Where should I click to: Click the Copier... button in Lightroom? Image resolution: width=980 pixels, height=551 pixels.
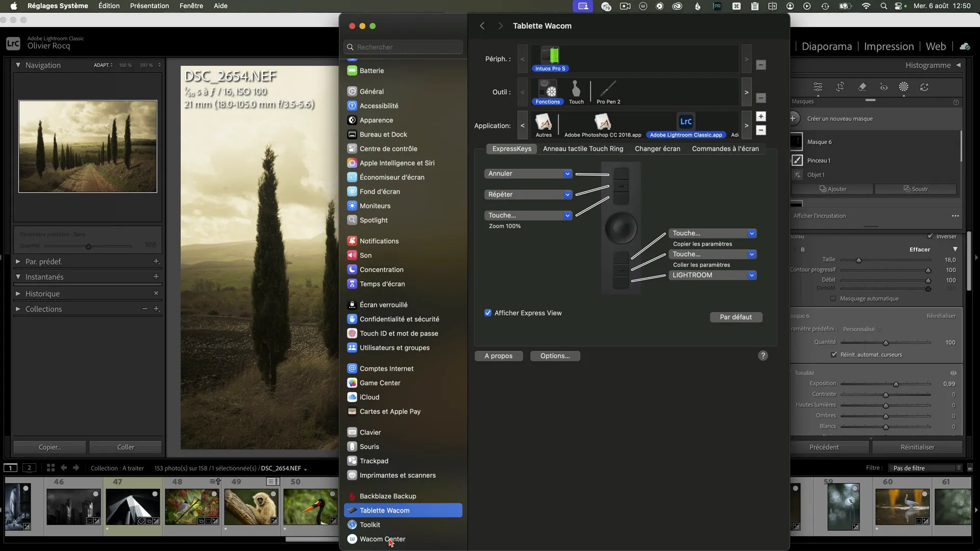click(x=50, y=447)
